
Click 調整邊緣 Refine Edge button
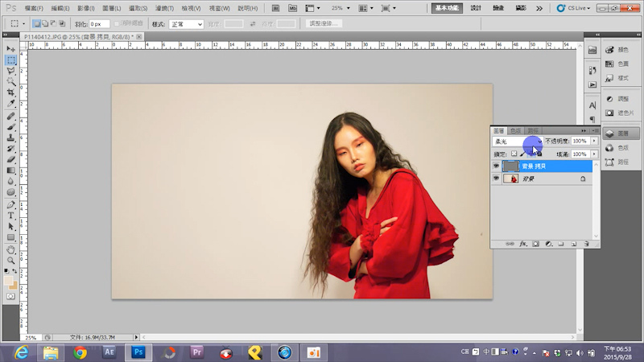coord(324,24)
